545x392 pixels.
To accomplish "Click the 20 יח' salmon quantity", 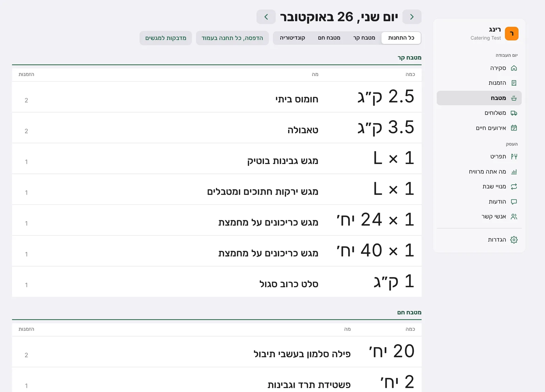I will tap(392, 351).
